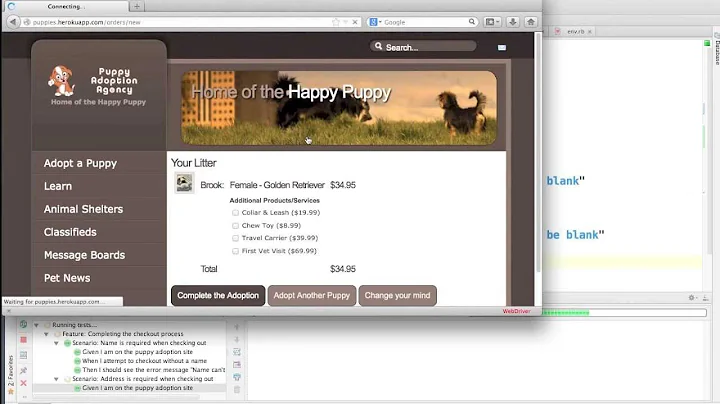Click Change your mind button

click(x=398, y=295)
